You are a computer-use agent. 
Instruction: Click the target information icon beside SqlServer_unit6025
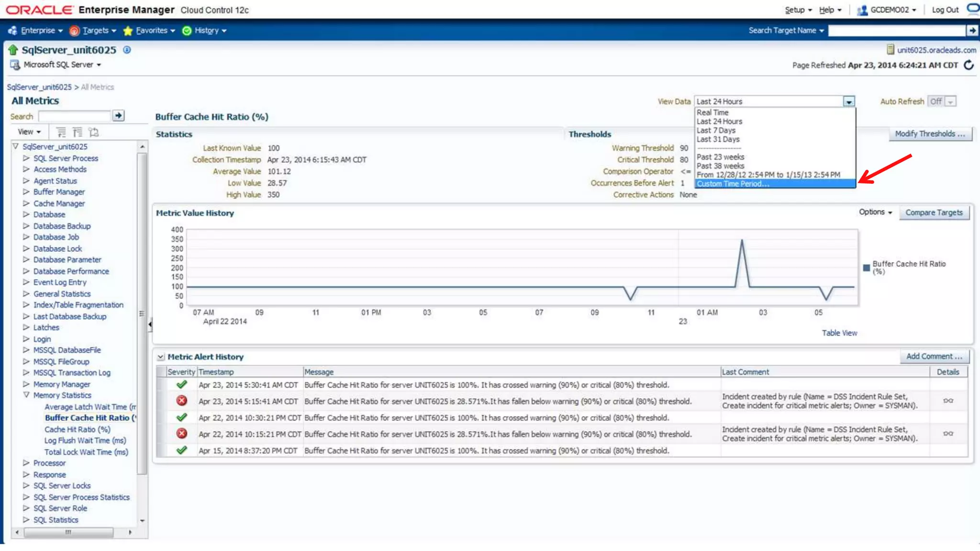click(x=127, y=50)
